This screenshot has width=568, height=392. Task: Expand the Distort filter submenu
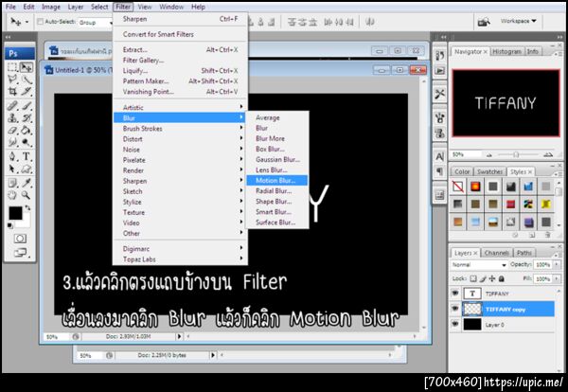point(180,139)
